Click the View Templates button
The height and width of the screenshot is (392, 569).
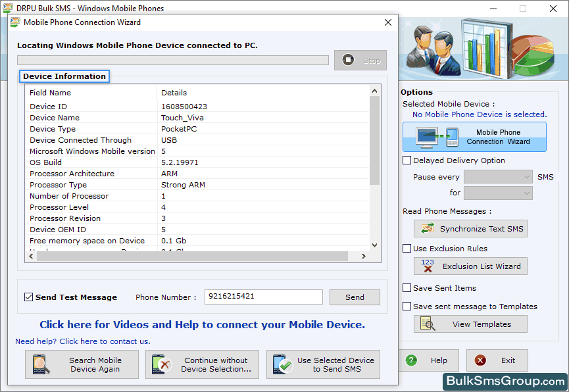(470, 324)
